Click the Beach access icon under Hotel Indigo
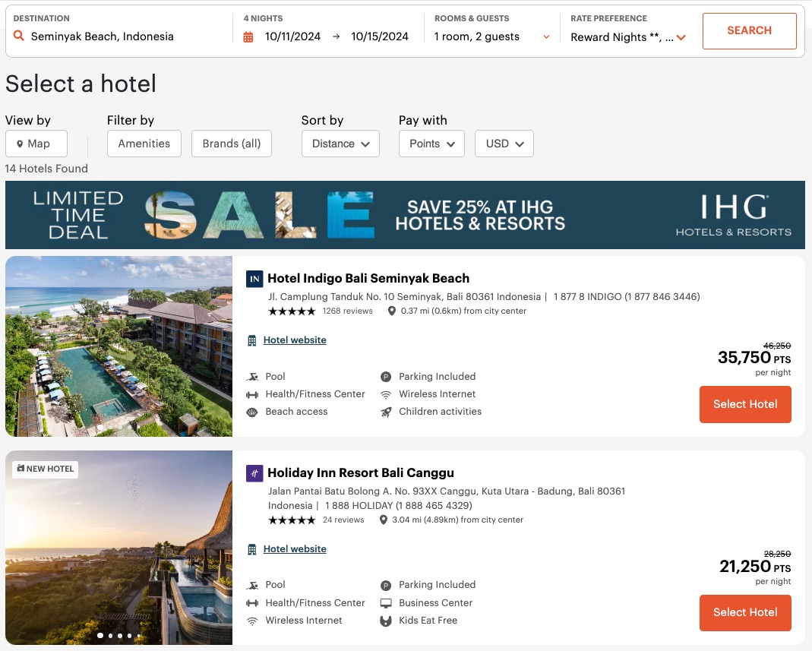The height and width of the screenshot is (651, 812). click(251, 411)
